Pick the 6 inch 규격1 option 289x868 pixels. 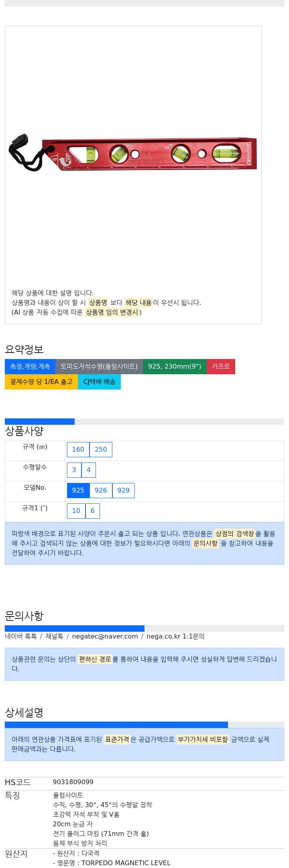[93, 511]
